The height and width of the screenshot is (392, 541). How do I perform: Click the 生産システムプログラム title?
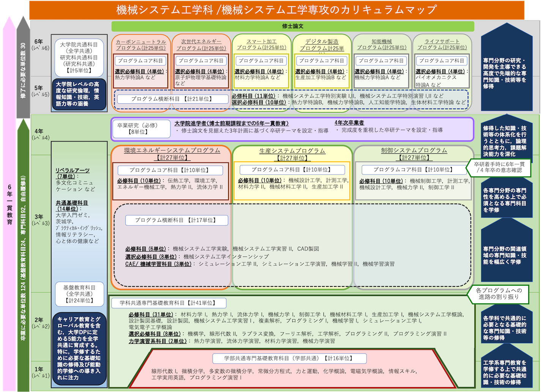[x=292, y=154]
